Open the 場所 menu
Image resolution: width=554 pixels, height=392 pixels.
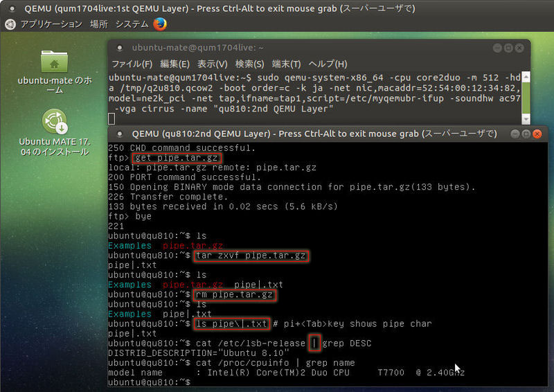(x=98, y=24)
